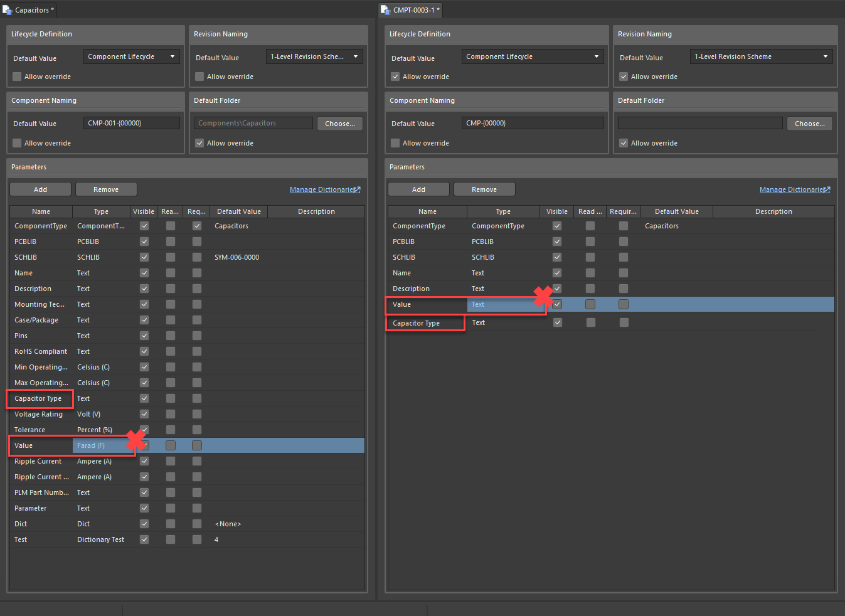Toggle Visible checkbox for Capacitor Type in CMPT-0003-1
This screenshot has width=845, height=616.
click(557, 322)
